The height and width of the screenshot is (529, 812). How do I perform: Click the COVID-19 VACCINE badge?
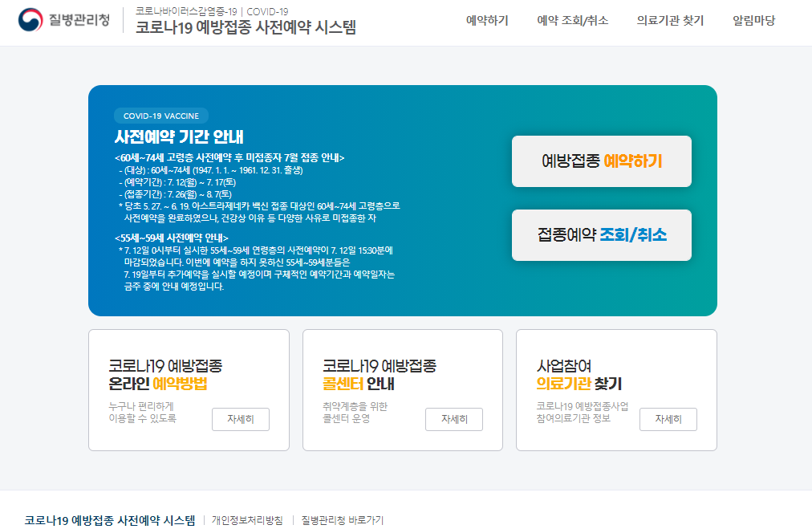(x=161, y=116)
